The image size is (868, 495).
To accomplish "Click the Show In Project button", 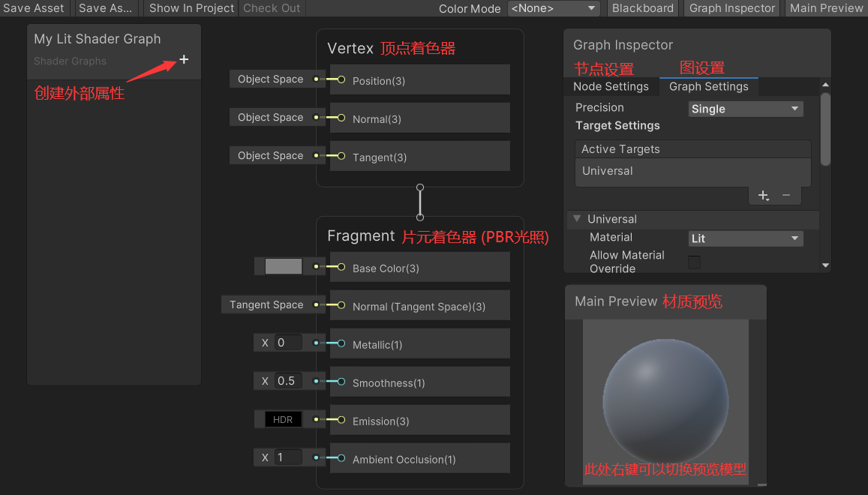I will 191,8.
